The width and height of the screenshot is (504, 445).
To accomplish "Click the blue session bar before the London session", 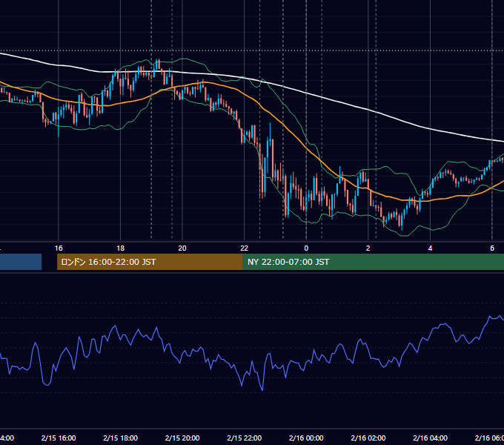I will pyautogui.click(x=21, y=262).
